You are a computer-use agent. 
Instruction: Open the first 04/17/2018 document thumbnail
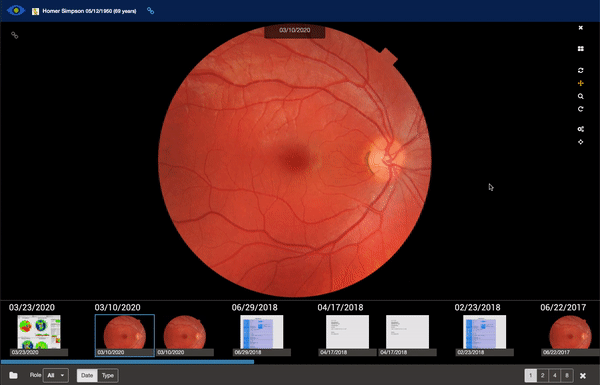[347, 335]
